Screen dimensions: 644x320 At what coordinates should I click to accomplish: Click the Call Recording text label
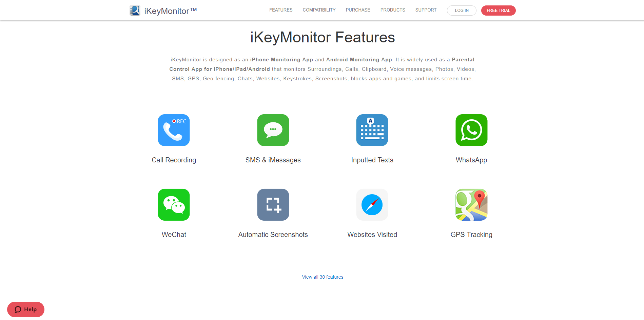(174, 160)
